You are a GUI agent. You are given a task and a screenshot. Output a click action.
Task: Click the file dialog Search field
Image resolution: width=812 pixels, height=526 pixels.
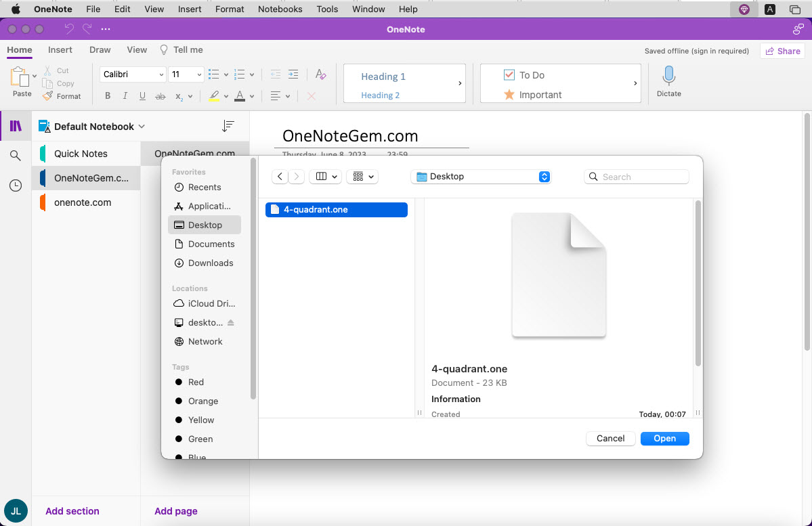(x=637, y=177)
